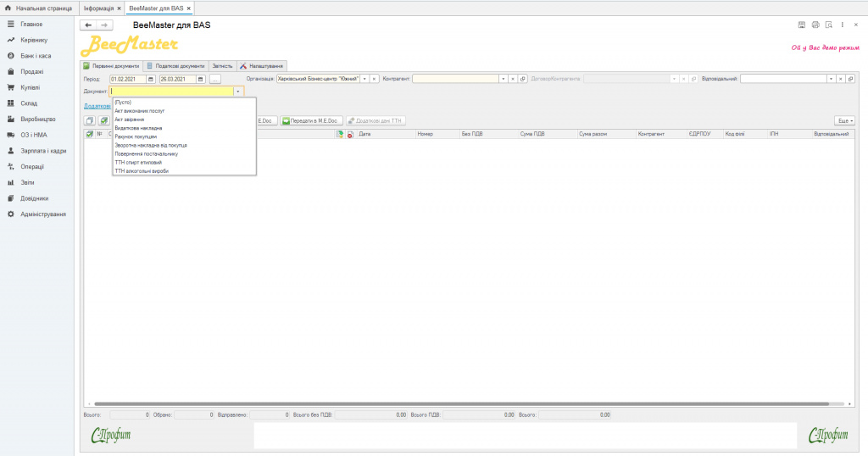The height and width of the screenshot is (456, 868).
Task: Click the Додаткові link
Action: pos(97,106)
